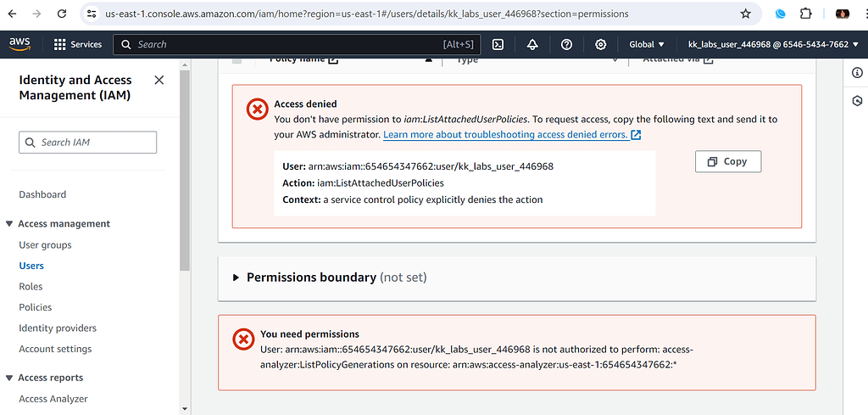Image resolution: width=868 pixels, height=415 pixels.
Task: Close the IAM navigation panel
Action: click(x=159, y=80)
